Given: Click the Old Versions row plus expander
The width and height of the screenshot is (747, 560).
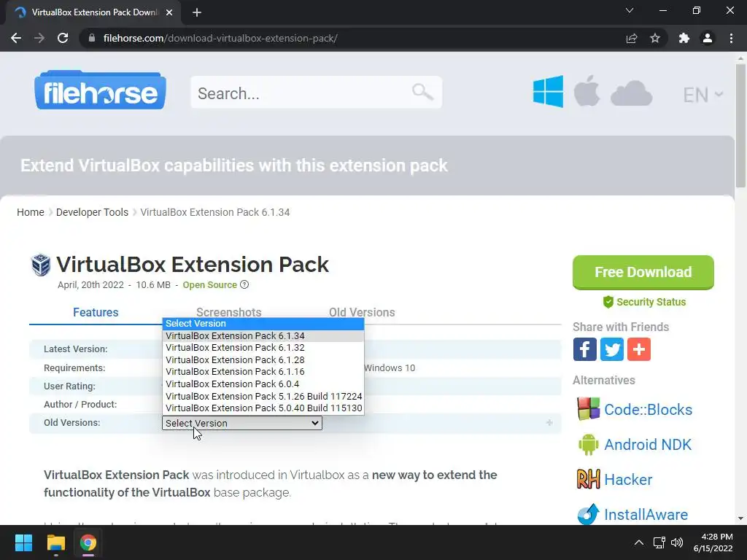Looking at the screenshot, I should (x=549, y=423).
